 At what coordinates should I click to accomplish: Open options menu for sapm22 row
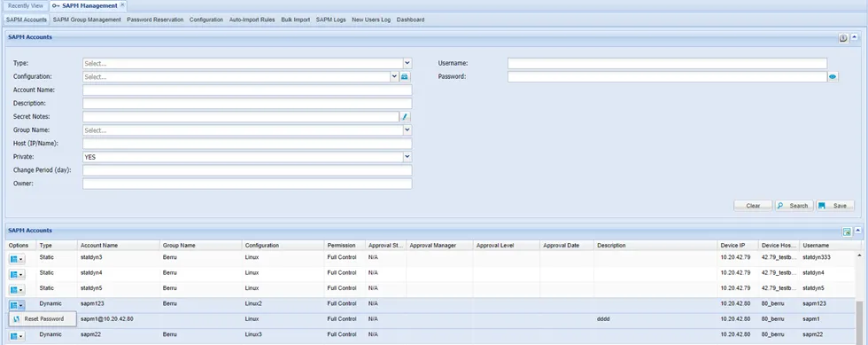tap(17, 337)
